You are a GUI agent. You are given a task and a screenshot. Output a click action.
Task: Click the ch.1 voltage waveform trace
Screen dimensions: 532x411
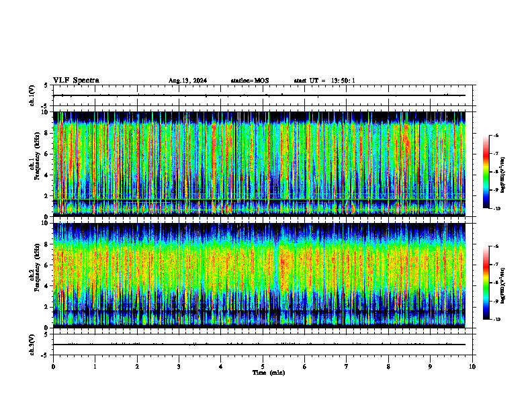[x=259, y=95]
